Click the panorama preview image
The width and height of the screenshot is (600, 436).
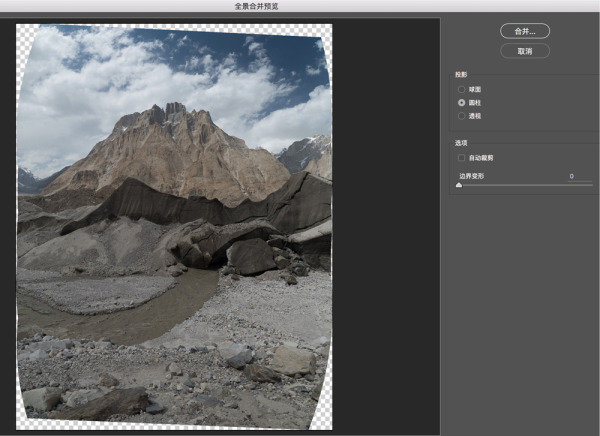coord(174,227)
